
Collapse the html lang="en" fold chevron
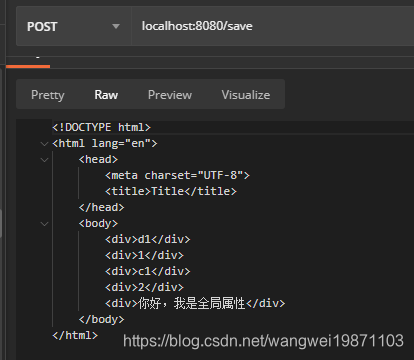pos(44,144)
